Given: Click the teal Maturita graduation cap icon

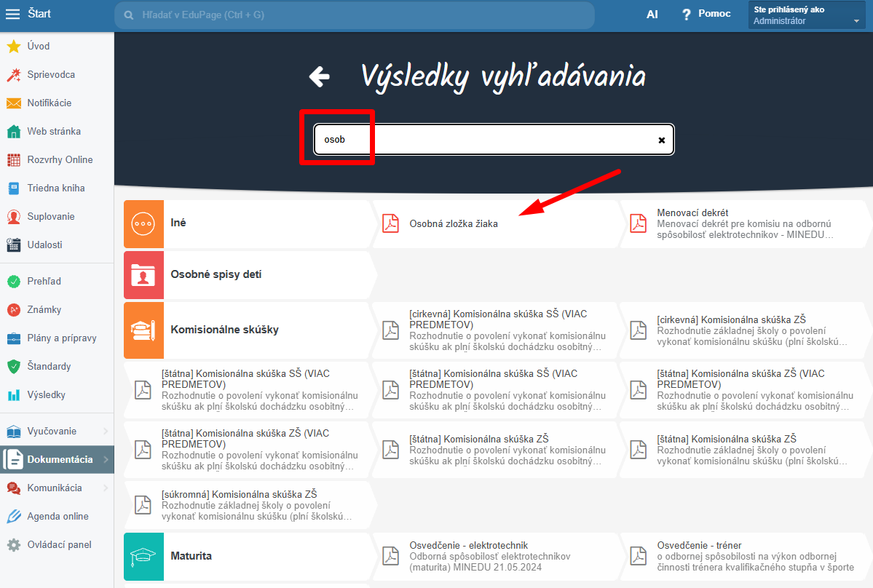Looking at the screenshot, I should 143,556.
